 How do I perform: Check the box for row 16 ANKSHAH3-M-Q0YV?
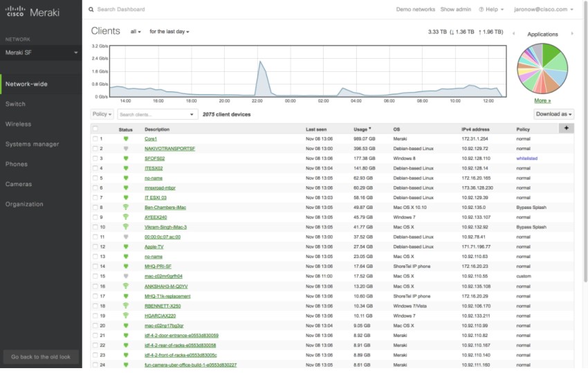(x=95, y=286)
